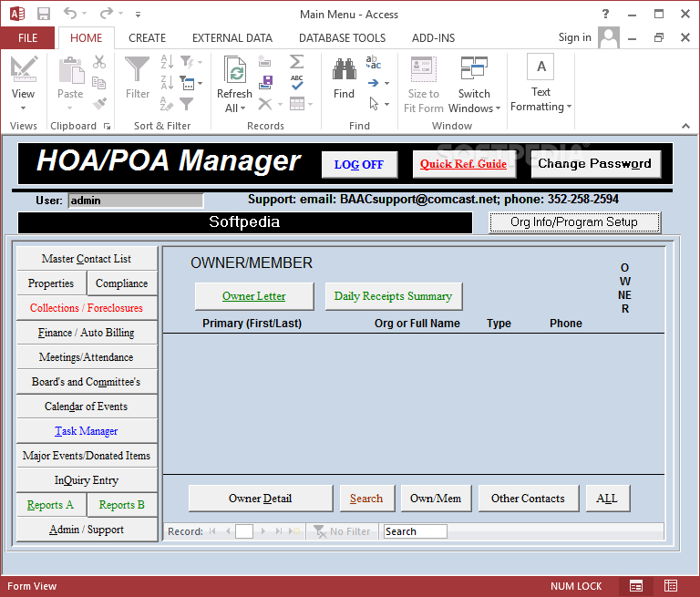Click the No Filter indicator
The image size is (700, 597).
pos(343,531)
